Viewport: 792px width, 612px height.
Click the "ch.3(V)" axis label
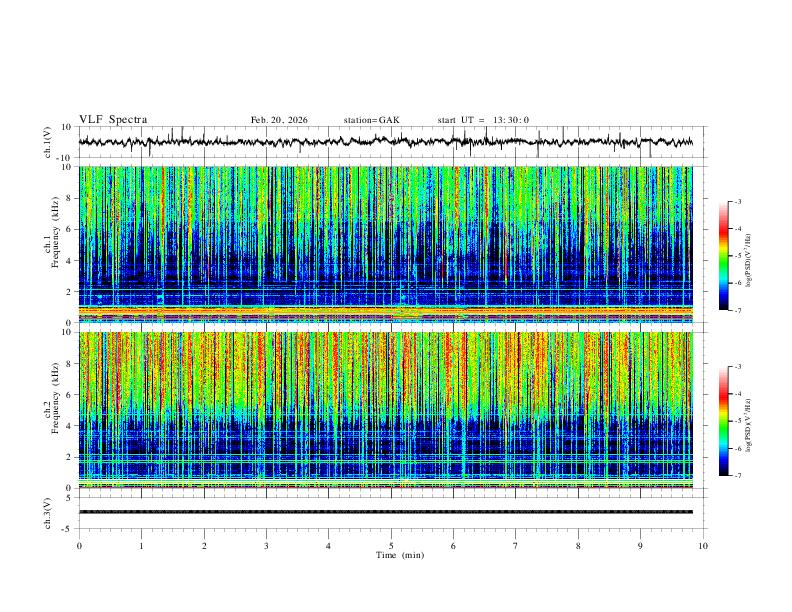click(x=48, y=514)
